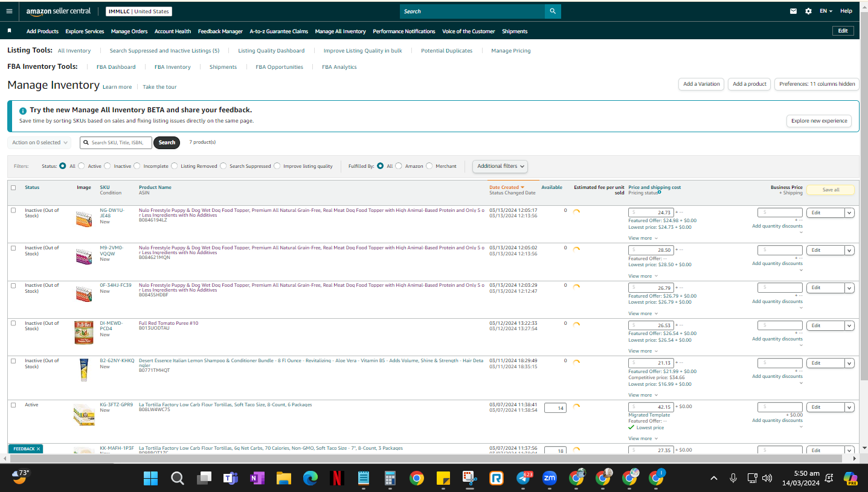Click the price field showing 42.15
This screenshot has height=492, width=868.
651,407
